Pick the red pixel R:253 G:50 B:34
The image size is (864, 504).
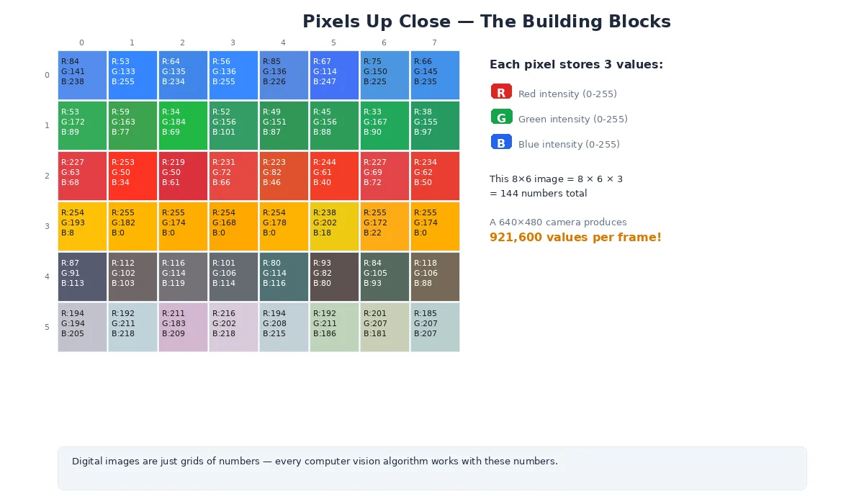(132, 176)
